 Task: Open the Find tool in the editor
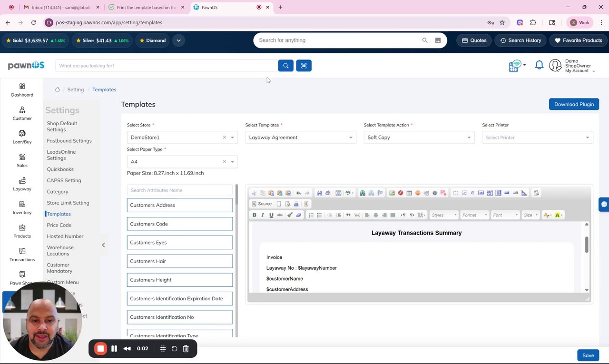tap(319, 193)
